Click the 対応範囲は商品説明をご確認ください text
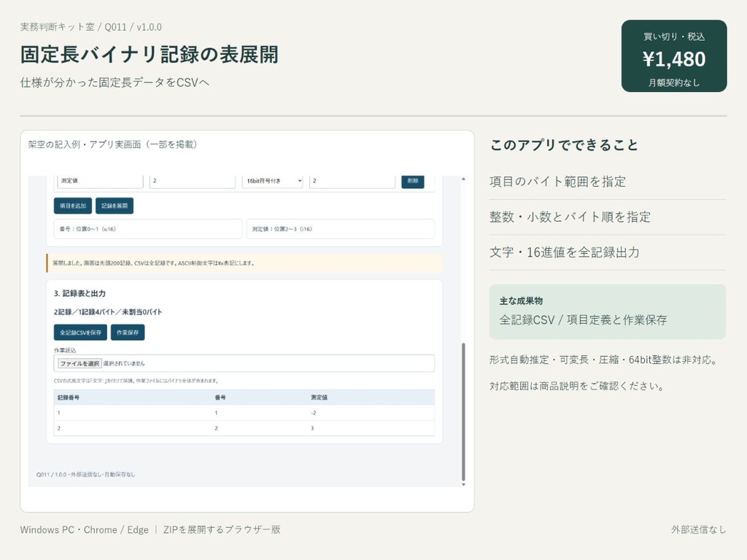The width and height of the screenshot is (747, 560). click(578, 386)
